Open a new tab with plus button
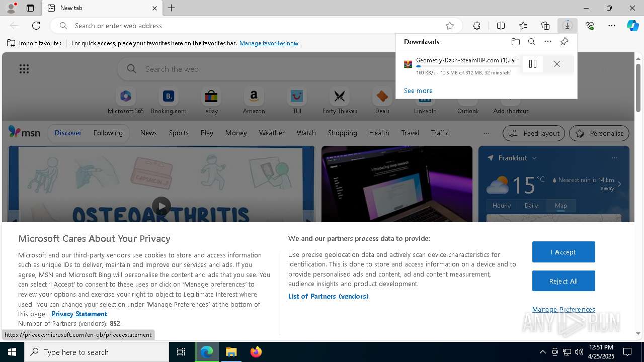The width and height of the screenshot is (644, 362). click(x=171, y=8)
